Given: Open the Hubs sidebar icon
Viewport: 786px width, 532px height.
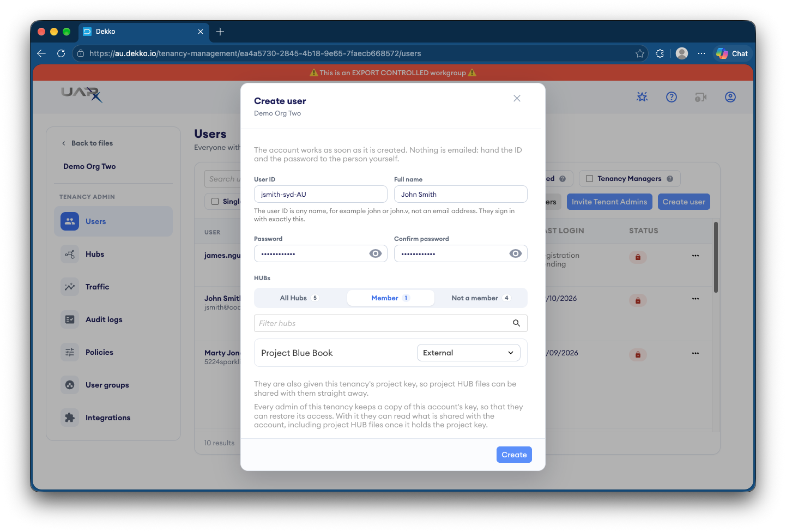Looking at the screenshot, I should [70, 254].
